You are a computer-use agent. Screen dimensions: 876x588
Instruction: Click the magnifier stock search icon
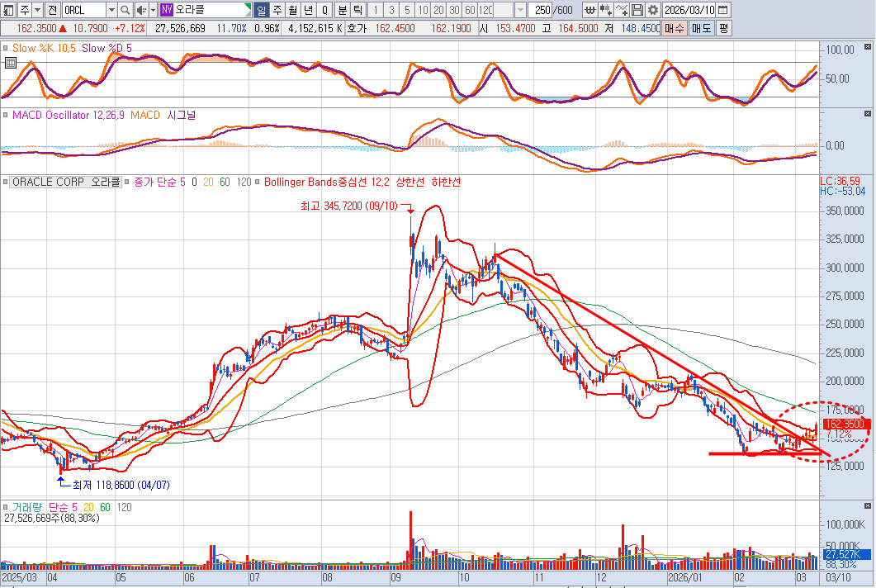(125, 10)
